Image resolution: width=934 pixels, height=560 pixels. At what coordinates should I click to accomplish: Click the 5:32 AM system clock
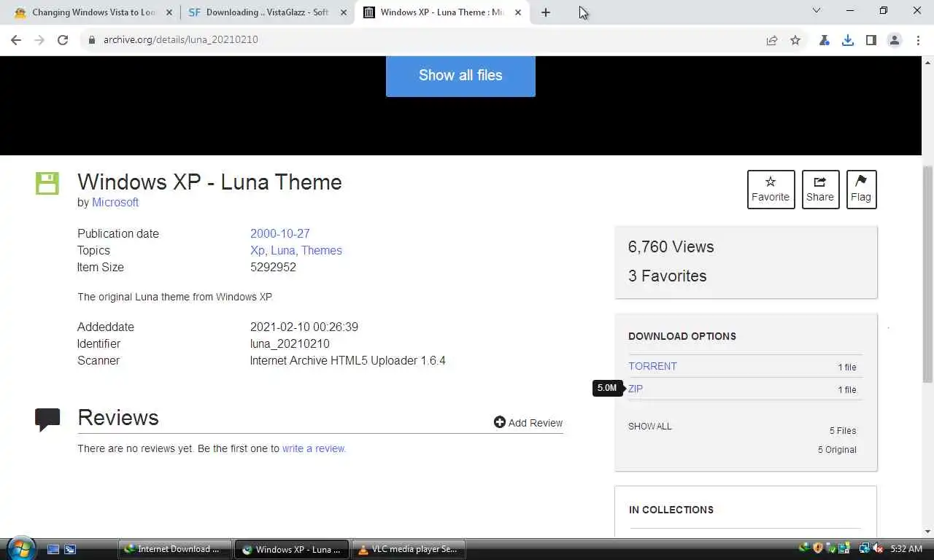click(907, 549)
